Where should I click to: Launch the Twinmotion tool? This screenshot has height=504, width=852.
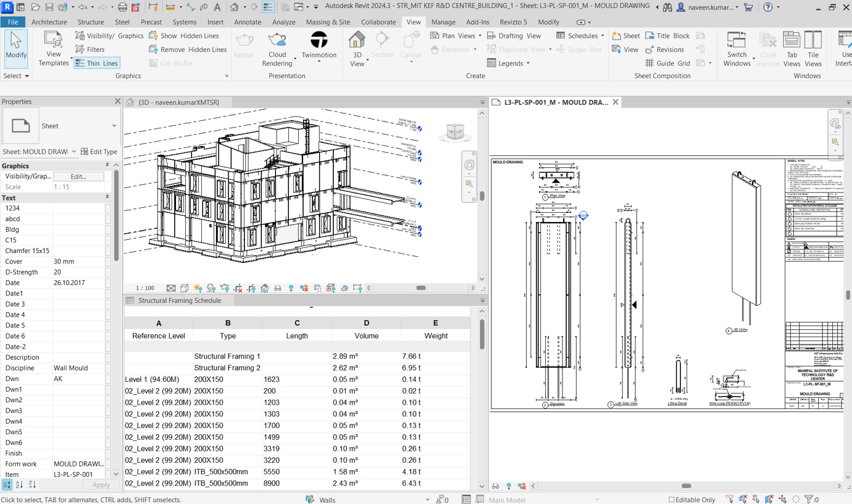tap(319, 47)
